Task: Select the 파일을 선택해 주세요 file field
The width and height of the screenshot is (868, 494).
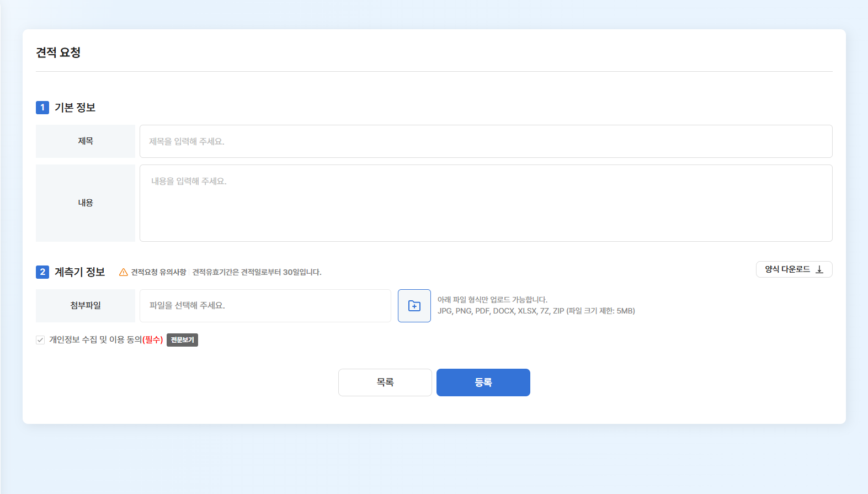Action: 265,306
